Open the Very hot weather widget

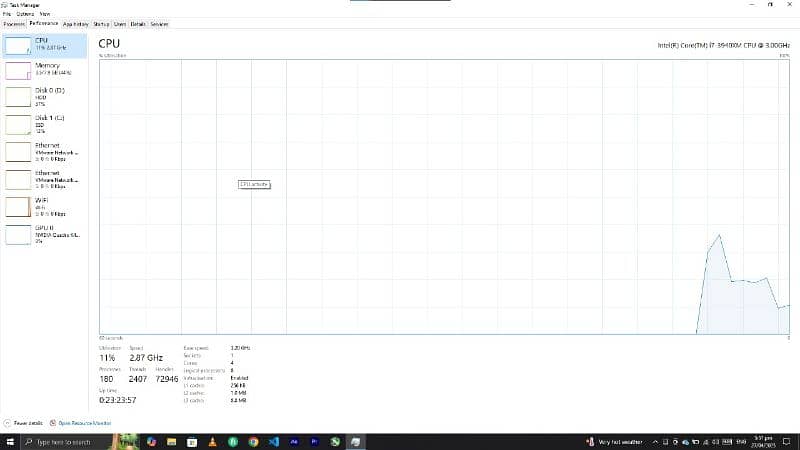click(x=614, y=442)
